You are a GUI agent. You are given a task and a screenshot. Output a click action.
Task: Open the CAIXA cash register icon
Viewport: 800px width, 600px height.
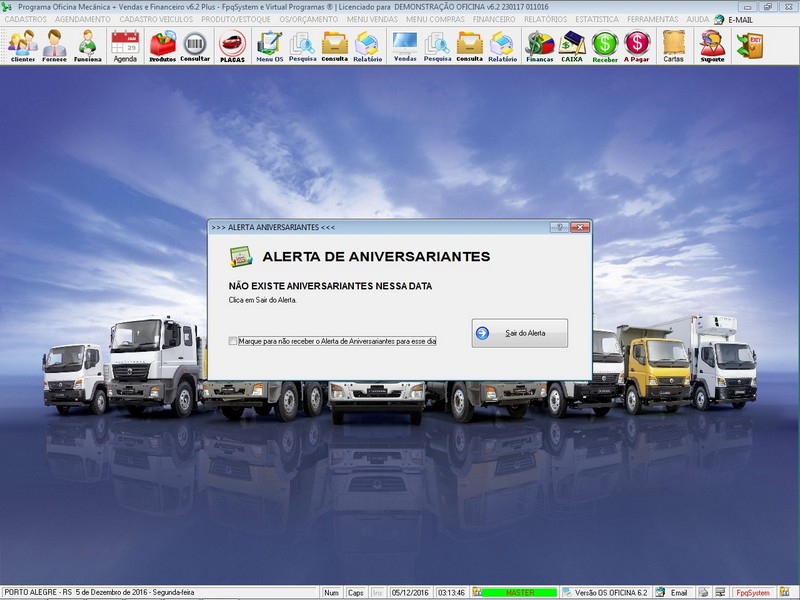click(x=572, y=46)
